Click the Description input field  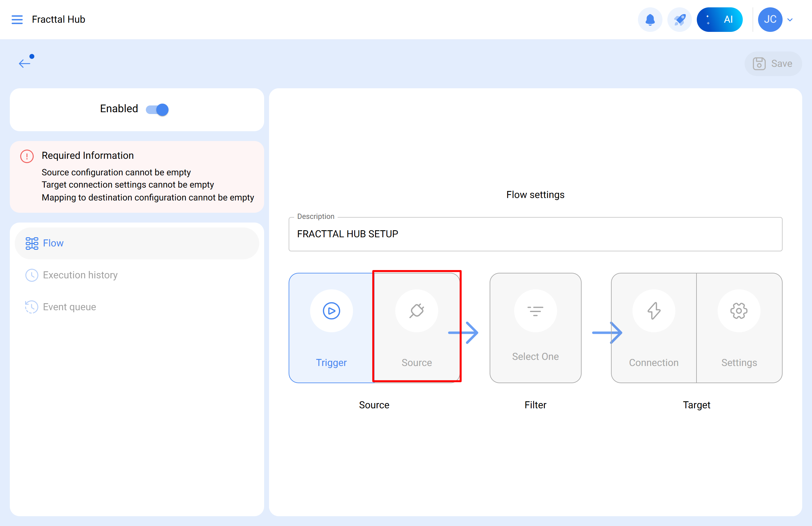point(535,234)
